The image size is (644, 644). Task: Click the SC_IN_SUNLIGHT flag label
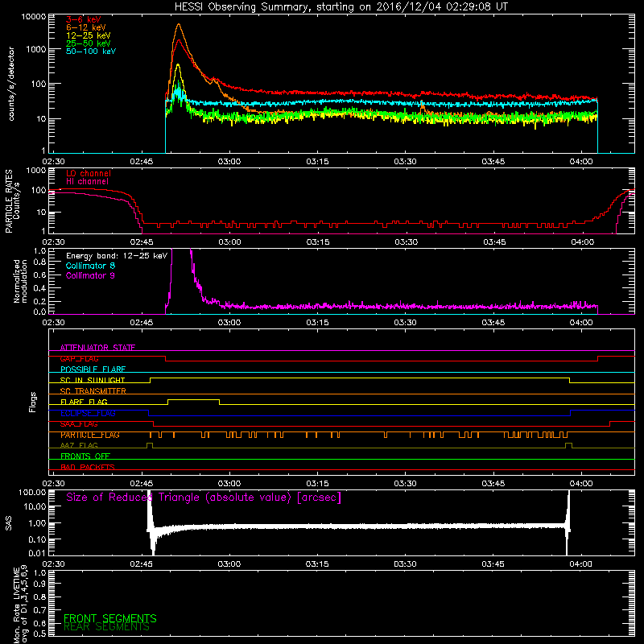(x=93, y=380)
